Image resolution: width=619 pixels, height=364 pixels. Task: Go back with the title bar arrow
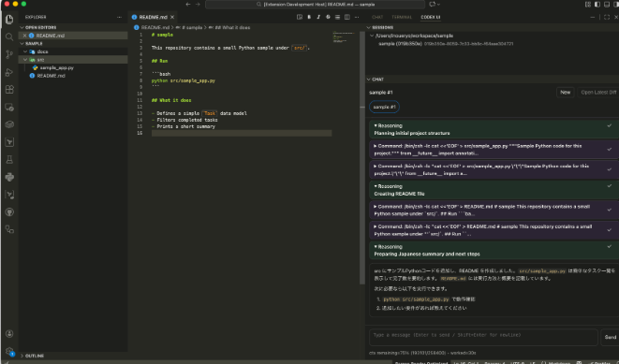click(x=188, y=5)
